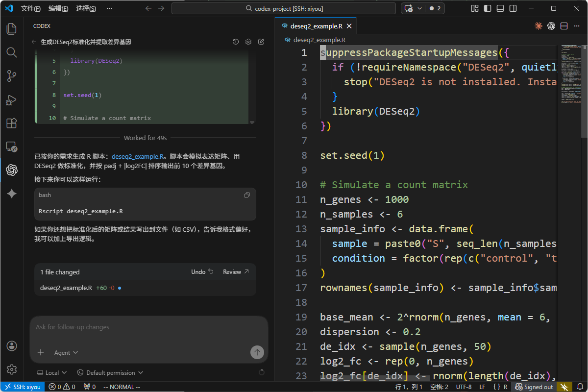
Task: Open the sparkle AI icon in activity bar
Action: click(12, 194)
